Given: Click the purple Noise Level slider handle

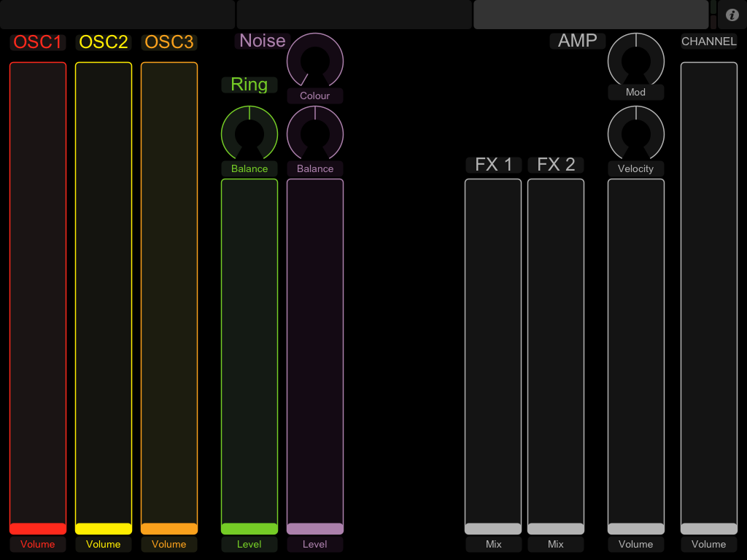Looking at the screenshot, I should 315,529.
